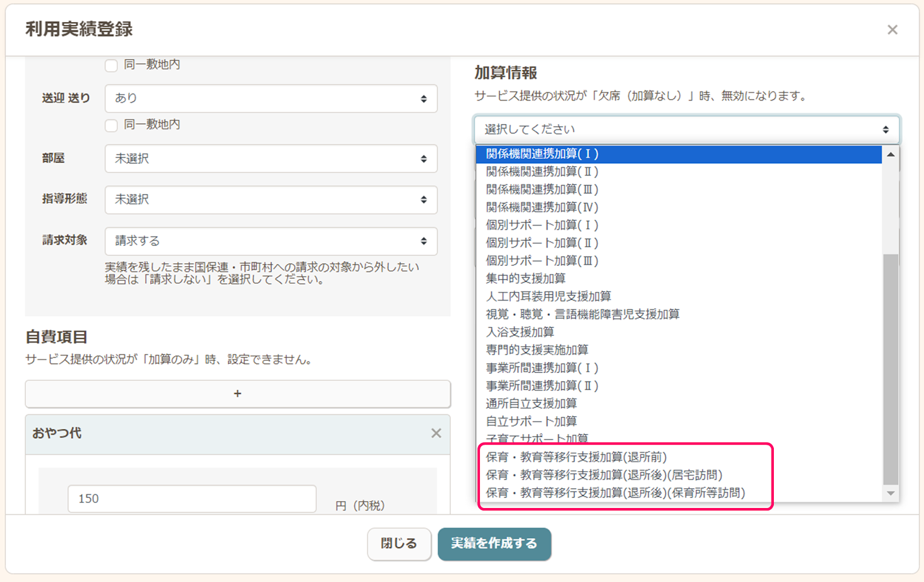
Task: Click the plus button to add 自費項目
Action: click(x=237, y=394)
